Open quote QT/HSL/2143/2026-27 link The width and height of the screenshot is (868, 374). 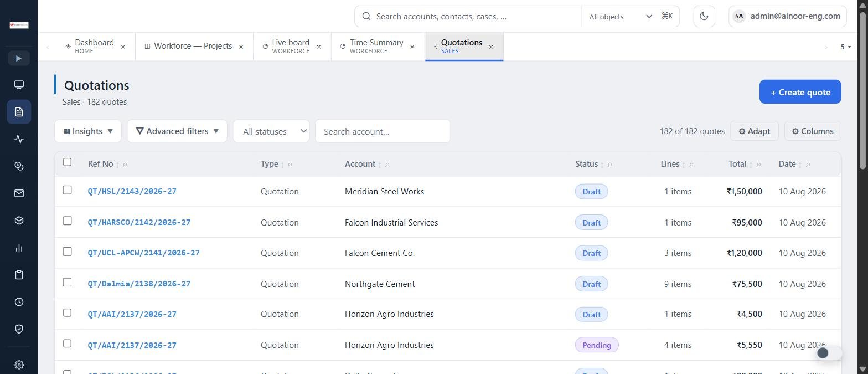pyautogui.click(x=132, y=192)
